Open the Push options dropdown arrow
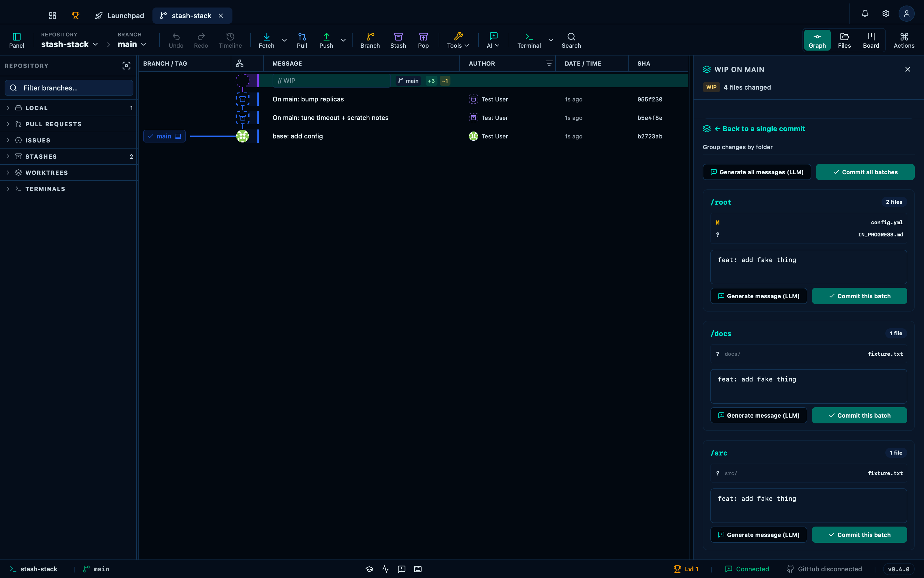 pyautogui.click(x=343, y=40)
